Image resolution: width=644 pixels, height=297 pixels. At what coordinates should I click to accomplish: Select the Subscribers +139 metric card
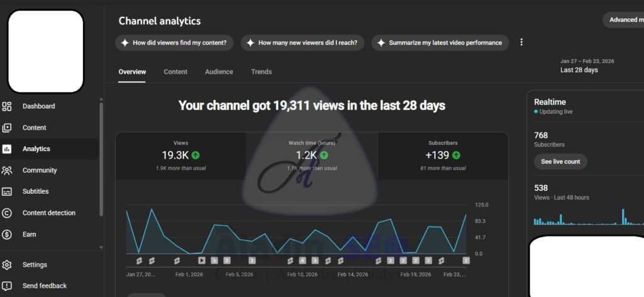coord(443,155)
